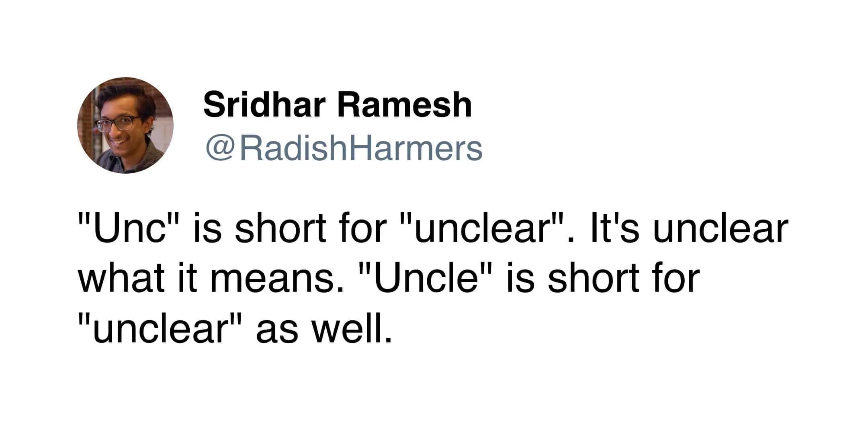
Task: Open Sridhar Ramesh's profile picture
Action: (125, 125)
